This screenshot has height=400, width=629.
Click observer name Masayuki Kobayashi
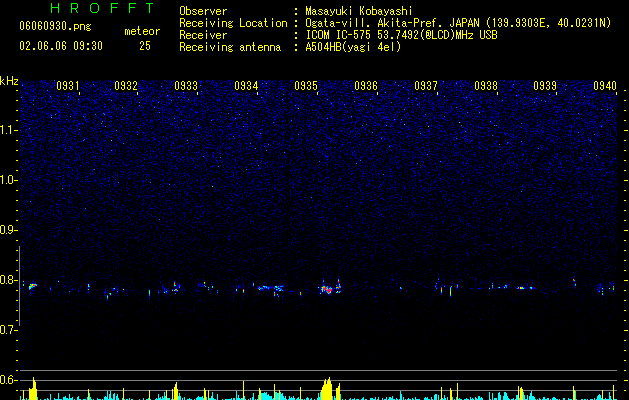359,11
